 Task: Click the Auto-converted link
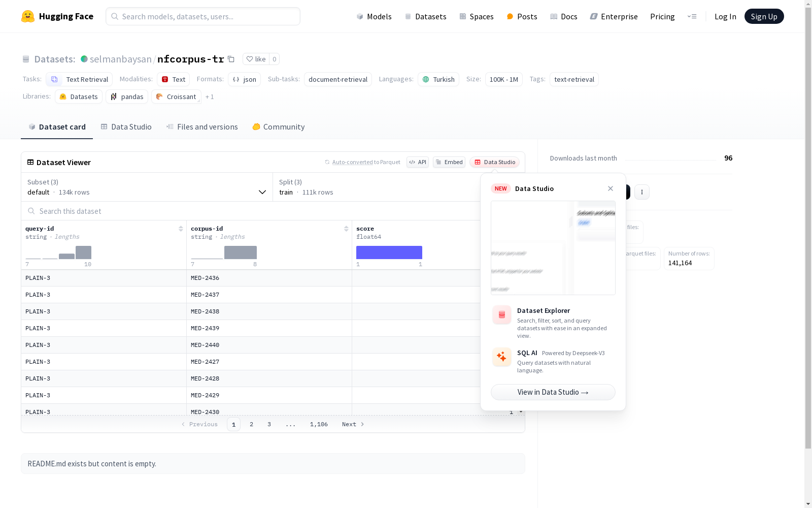pos(353,162)
